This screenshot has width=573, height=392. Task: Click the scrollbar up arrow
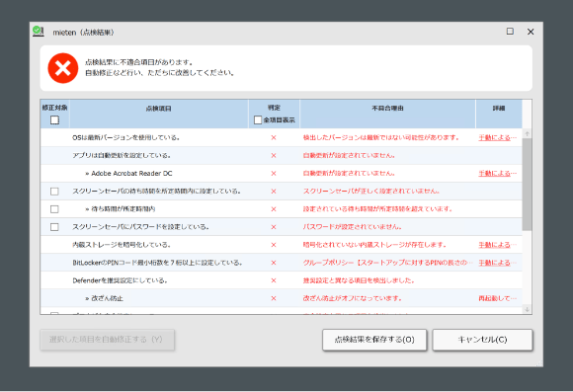point(527,134)
